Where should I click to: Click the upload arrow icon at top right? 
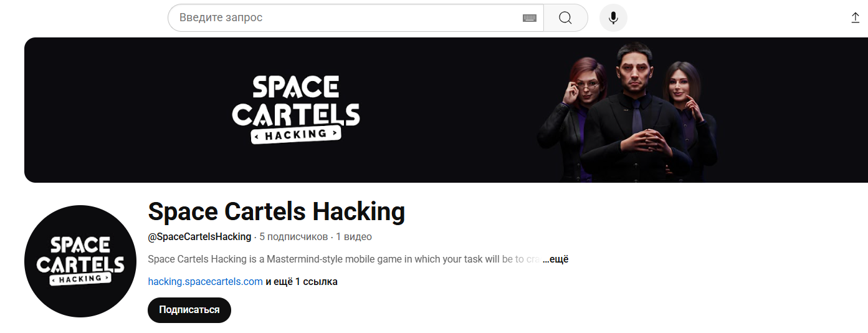tap(856, 18)
